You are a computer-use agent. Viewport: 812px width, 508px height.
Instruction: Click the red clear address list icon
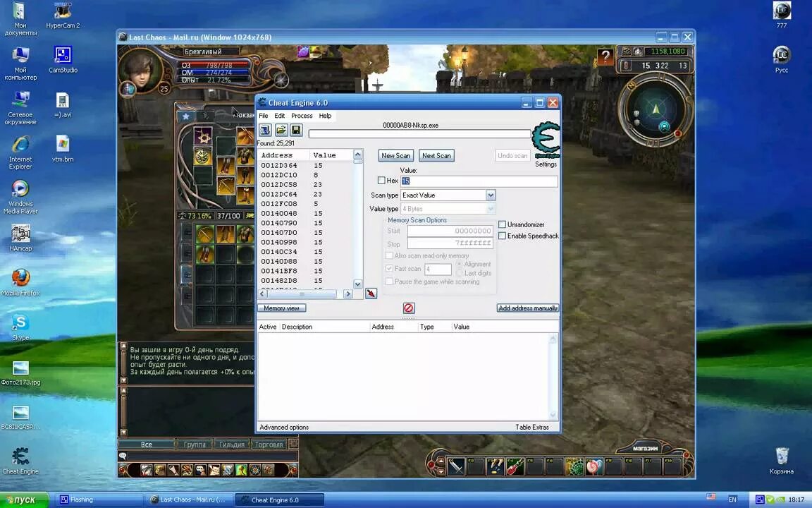point(409,308)
